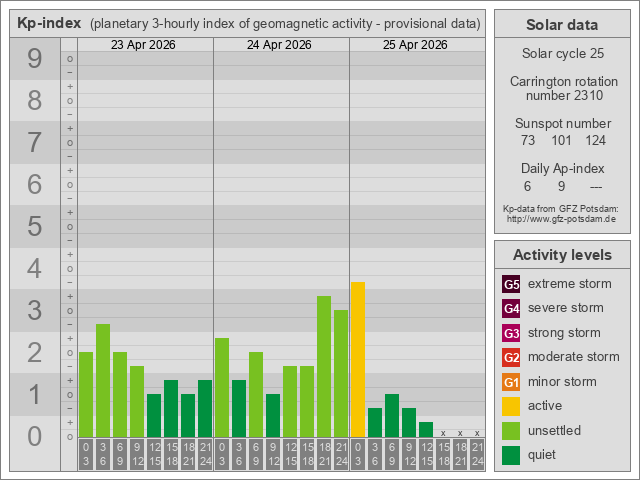Viewport: 640px width, 480px height.
Task: Click the Carrington rotation number 2310 text
Action: pos(561,89)
